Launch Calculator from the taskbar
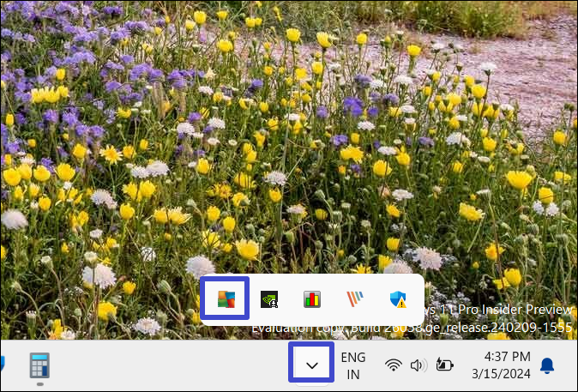 click(39, 365)
